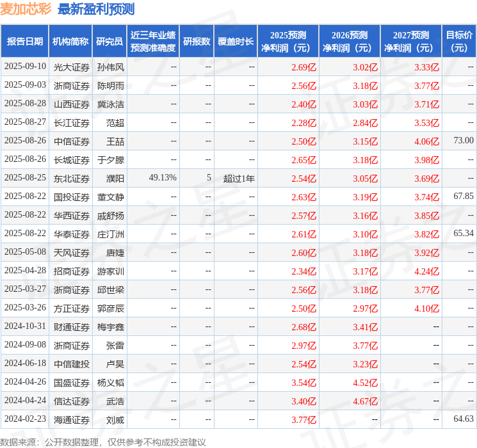Click the 报告日期 column header
Viewport: 477px width, 448px height.
24,42
